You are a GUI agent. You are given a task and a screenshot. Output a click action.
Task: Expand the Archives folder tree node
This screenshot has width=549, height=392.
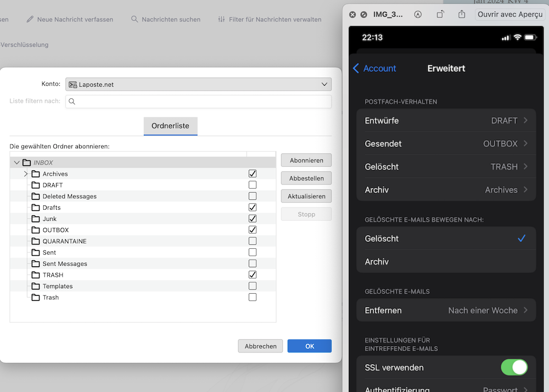26,174
